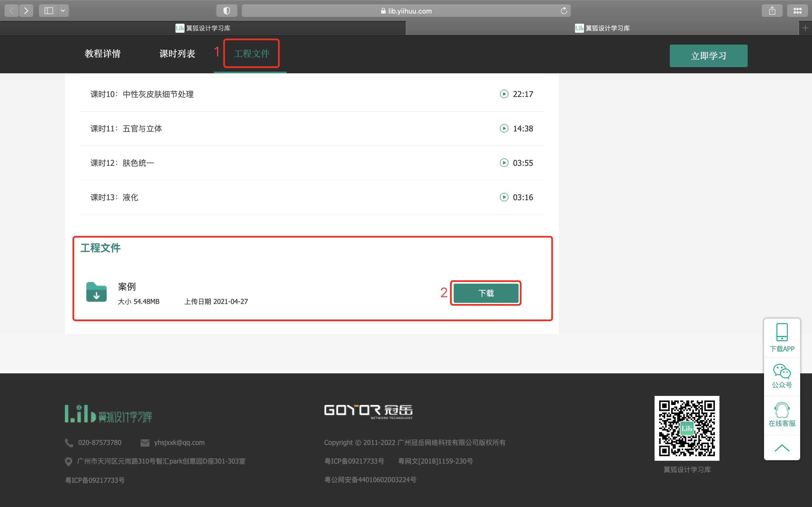Click the back-to-top chevron arrow
Screen dimensions: 812x507
click(x=782, y=448)
